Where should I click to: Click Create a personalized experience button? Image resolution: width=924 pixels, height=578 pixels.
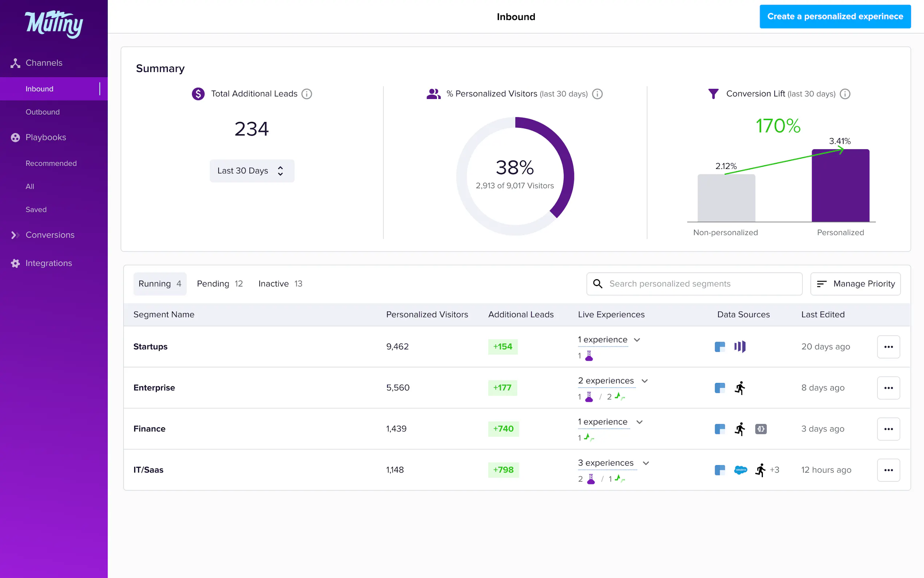(835, 16)
